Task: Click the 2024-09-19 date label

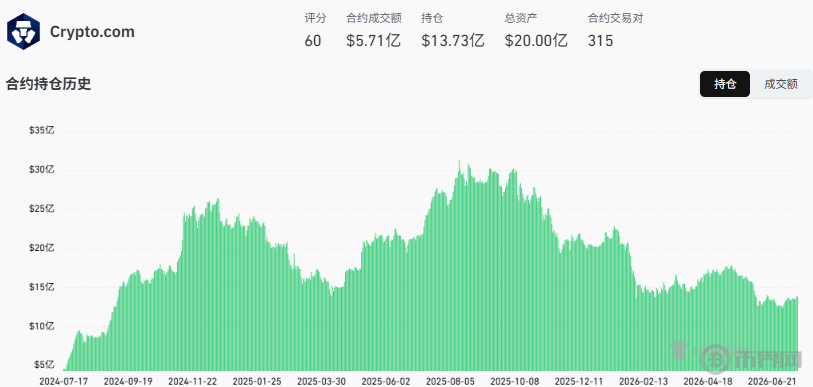Action: [129, 381]
